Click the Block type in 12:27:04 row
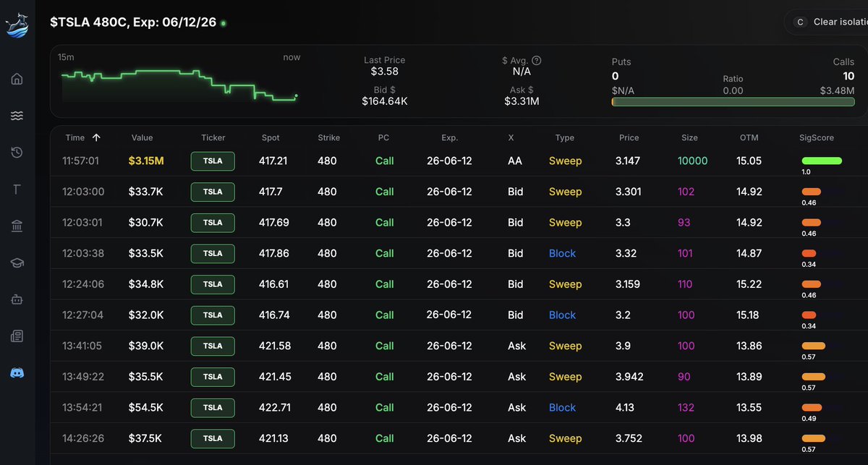Screen dimensions: 868x465 (x=562, y=315)
